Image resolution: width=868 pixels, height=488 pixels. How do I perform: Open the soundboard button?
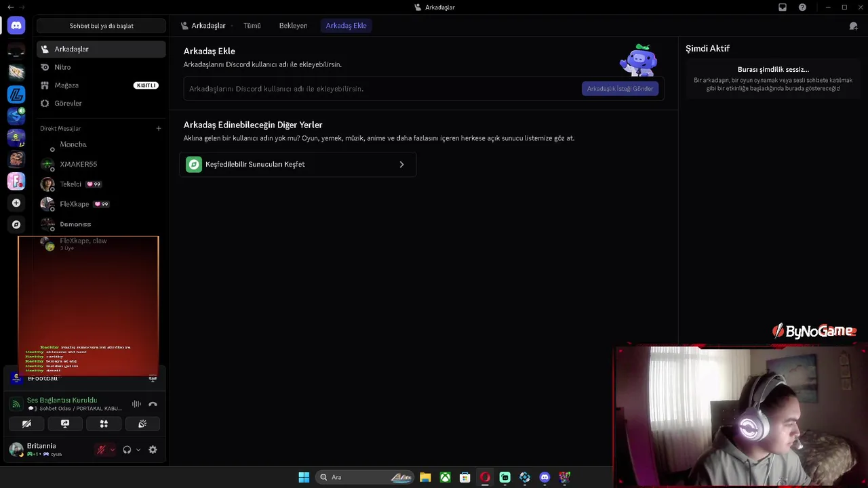coord(142,424)
